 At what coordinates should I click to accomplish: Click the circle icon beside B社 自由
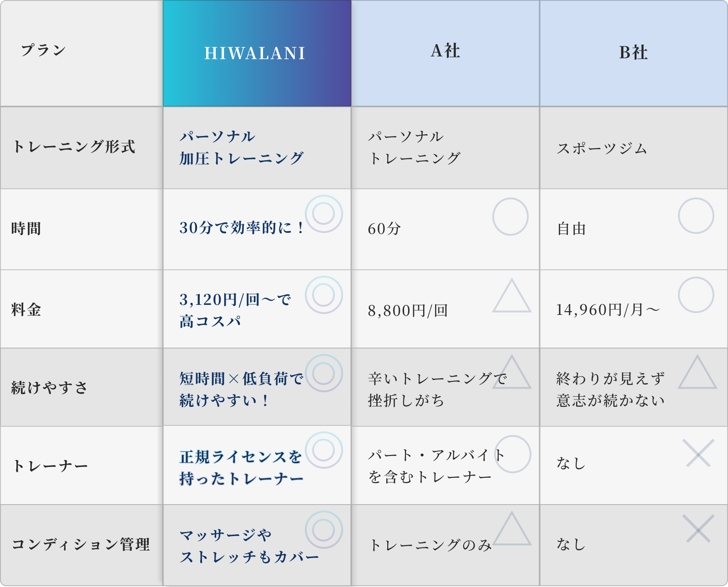click(696, 216)
